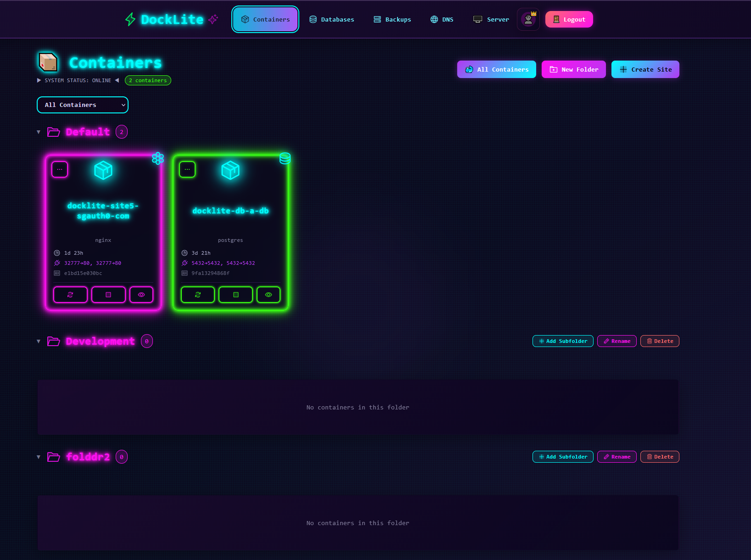
Task: Collapse the Development folder section
Action: [39, 342]
